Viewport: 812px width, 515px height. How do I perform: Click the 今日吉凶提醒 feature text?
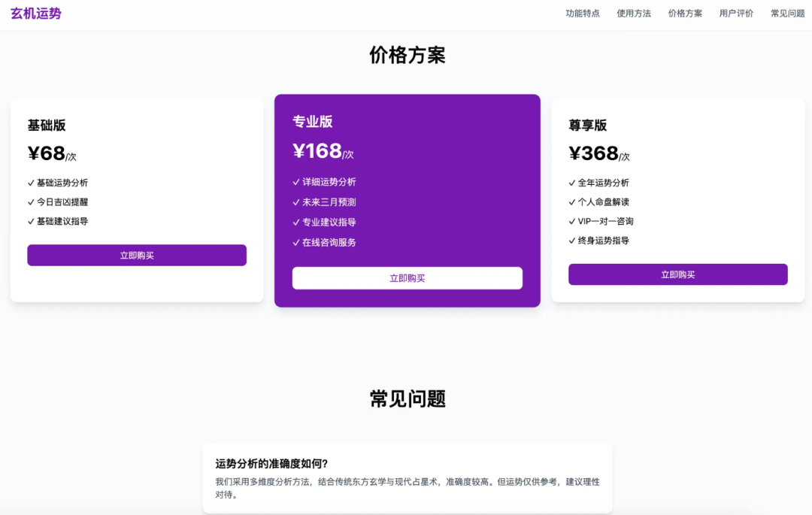[x=62, y=201]
